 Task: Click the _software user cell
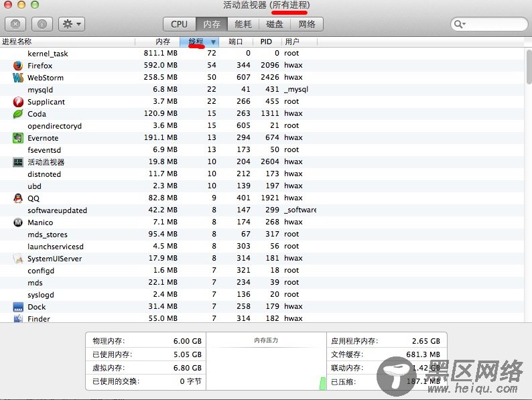click(x=300, y=210)
